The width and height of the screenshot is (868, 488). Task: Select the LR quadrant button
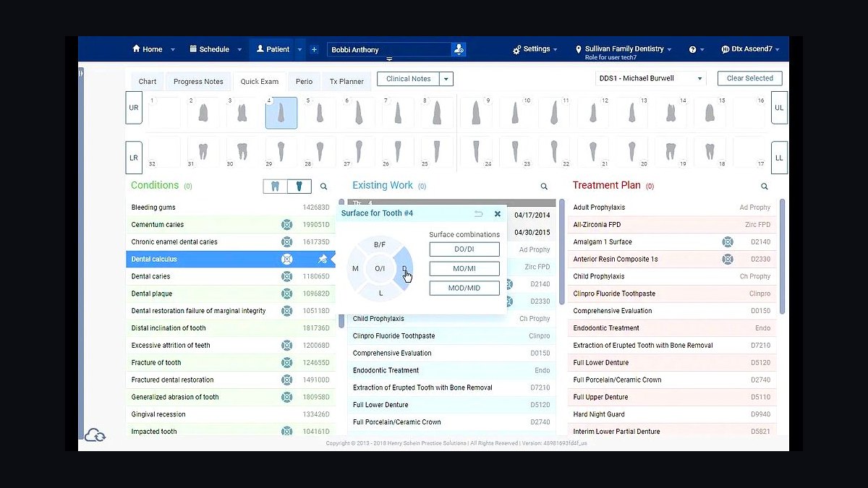click(134, 158)
